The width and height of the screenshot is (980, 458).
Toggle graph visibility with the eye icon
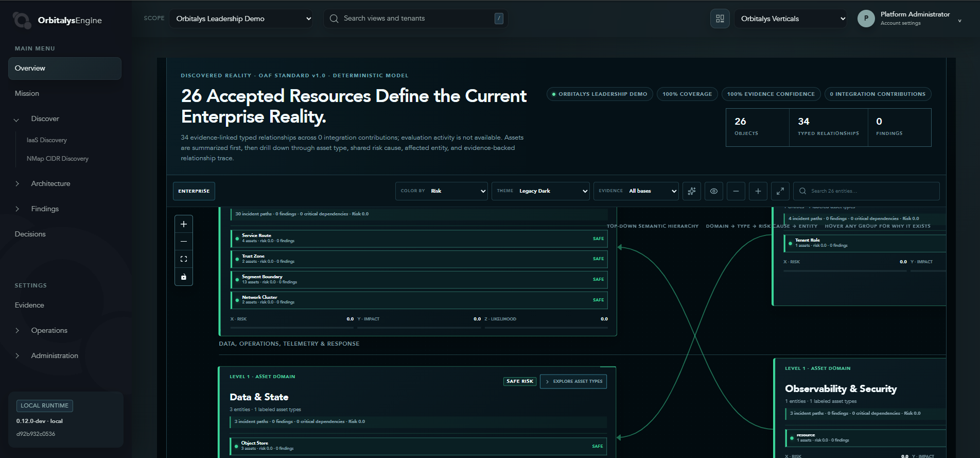[714, 191]
